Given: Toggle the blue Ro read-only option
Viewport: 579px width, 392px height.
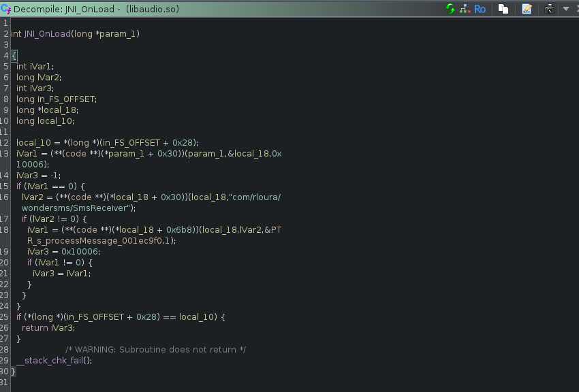Looking at the screenshot, I should click(480, 9).
